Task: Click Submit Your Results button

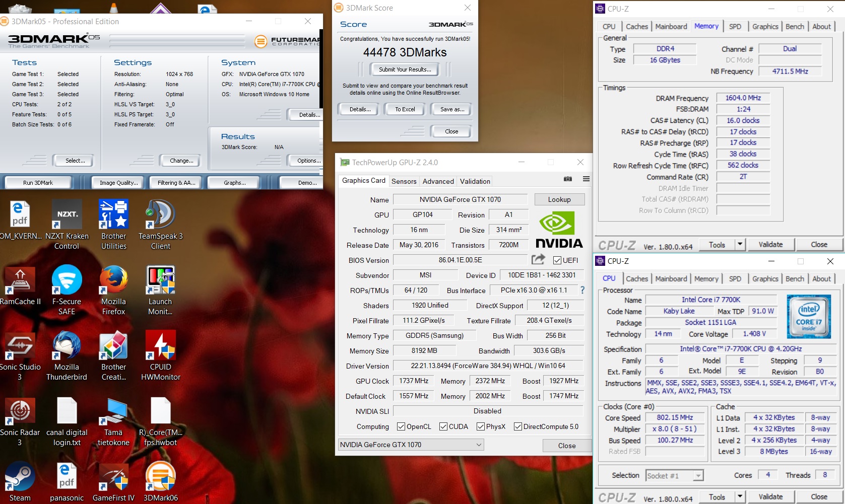Action: tap(405, 69)
